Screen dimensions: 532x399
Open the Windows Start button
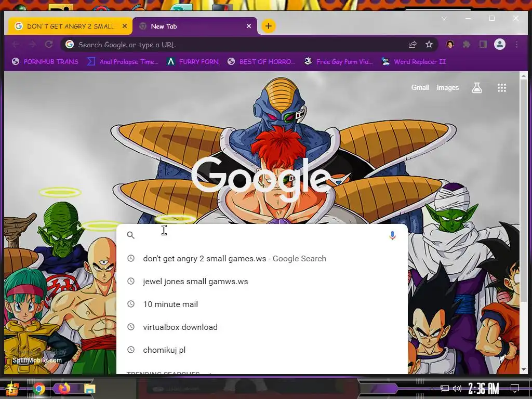tap(12, 389)
